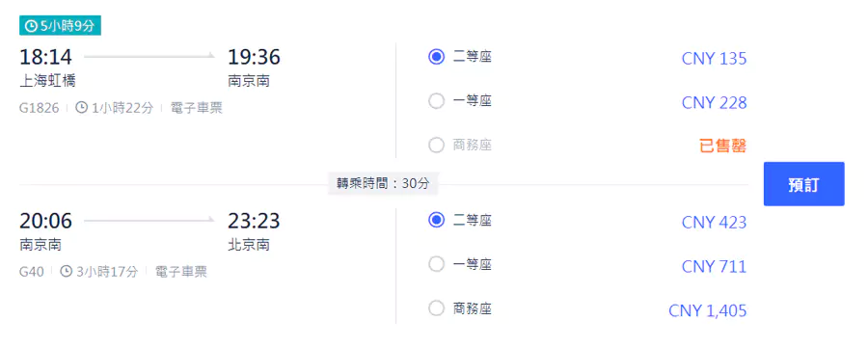Select 二等座 CNY 135 radio button

436,57
